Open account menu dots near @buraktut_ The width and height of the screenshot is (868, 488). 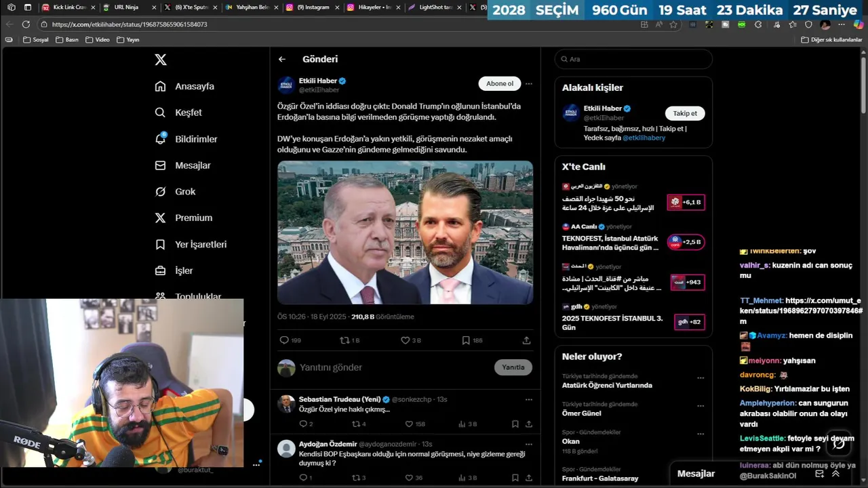256,464
